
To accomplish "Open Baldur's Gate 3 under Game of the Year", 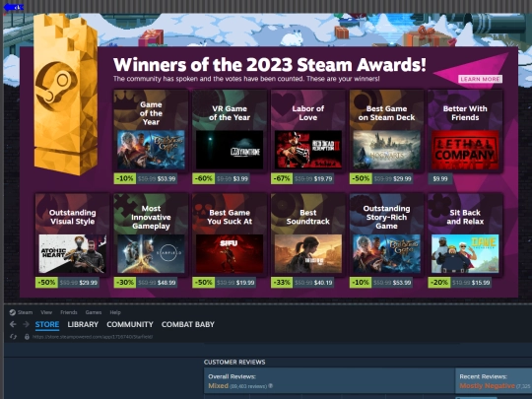I will click(x=151, y=150).
